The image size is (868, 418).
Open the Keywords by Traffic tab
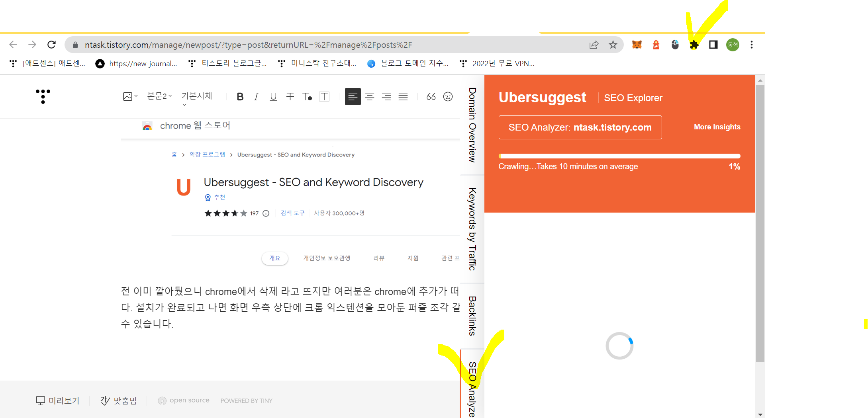[472, 229]
